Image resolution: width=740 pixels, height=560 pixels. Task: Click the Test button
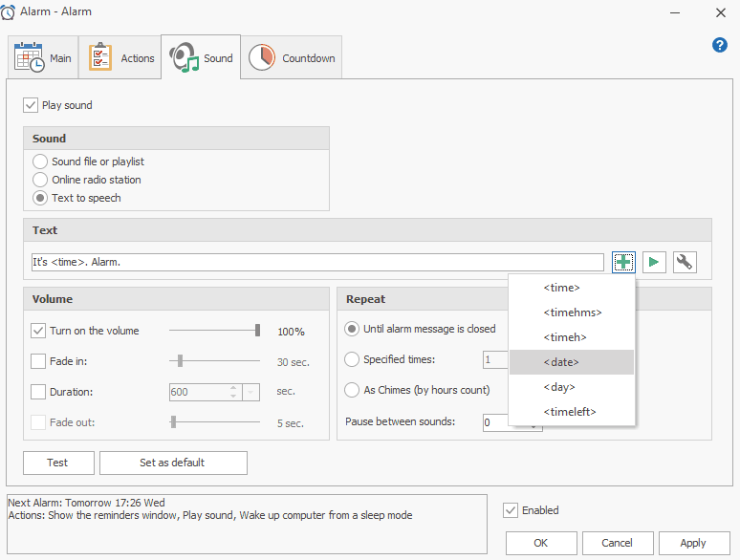coord(58,463)
